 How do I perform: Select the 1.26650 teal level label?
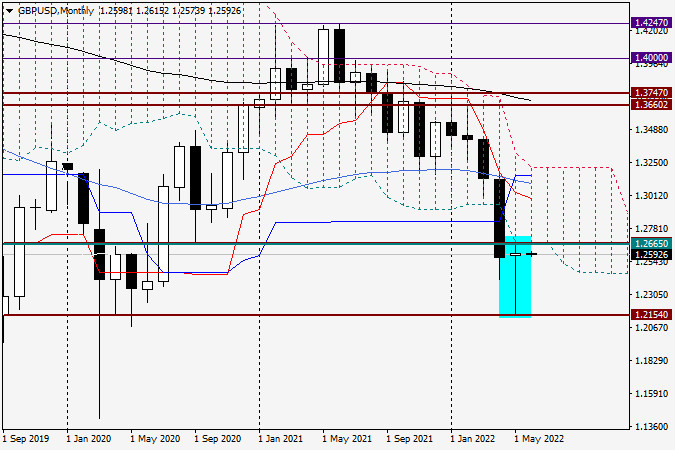click(652, 244)
